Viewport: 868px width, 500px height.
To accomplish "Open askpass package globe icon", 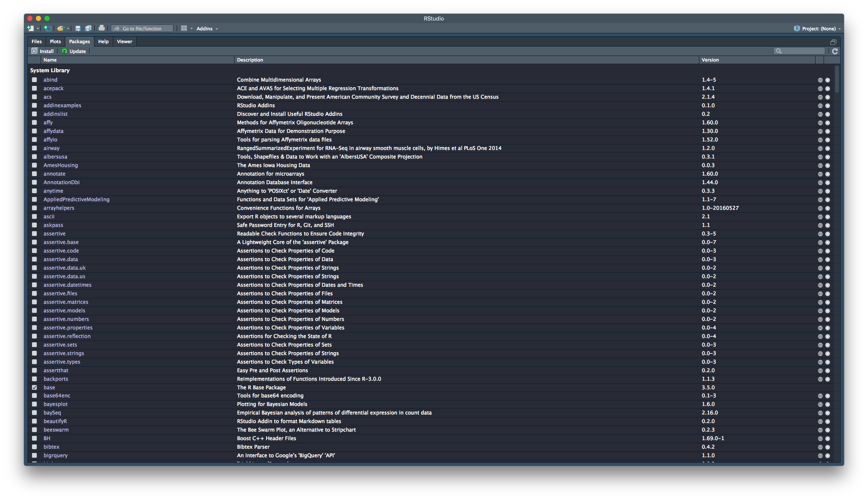I will [x=820, y=225].
